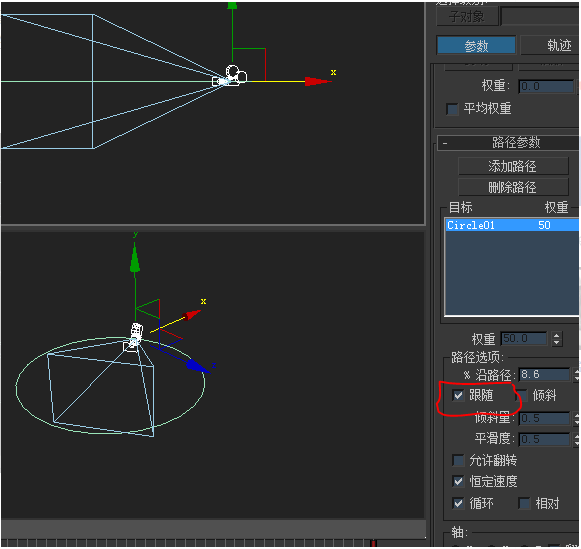This screenshot has height=549, width=581.
Task: Decrease 权重 value with spinner down arrow
Action: 557,343
